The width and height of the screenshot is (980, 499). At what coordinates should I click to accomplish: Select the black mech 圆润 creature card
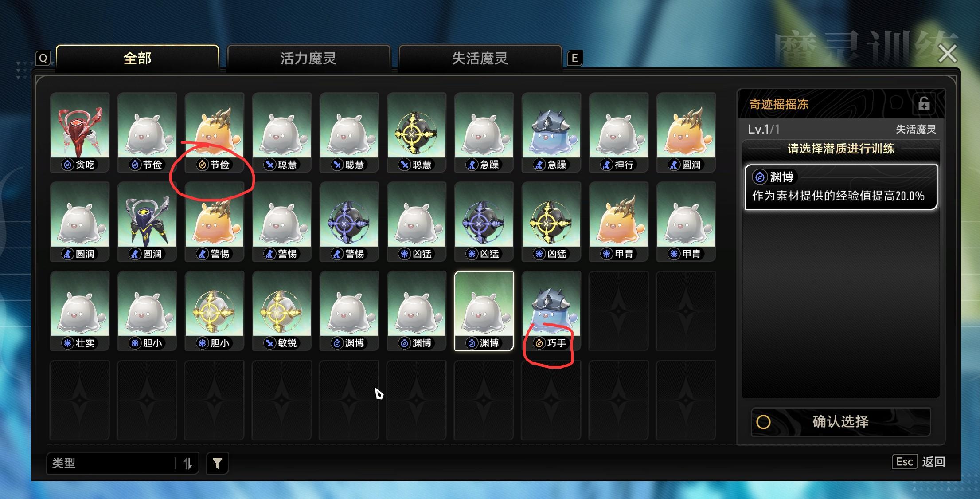point(147,221)
